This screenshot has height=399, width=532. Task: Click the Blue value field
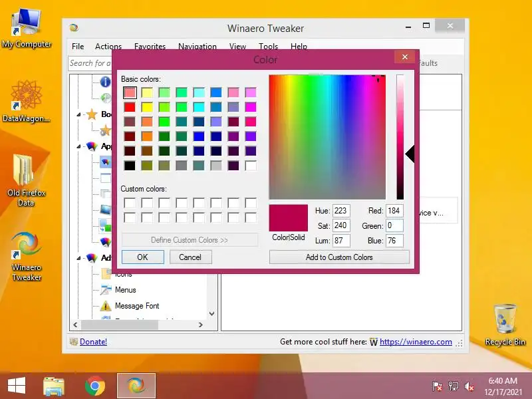tap(394, 241)
